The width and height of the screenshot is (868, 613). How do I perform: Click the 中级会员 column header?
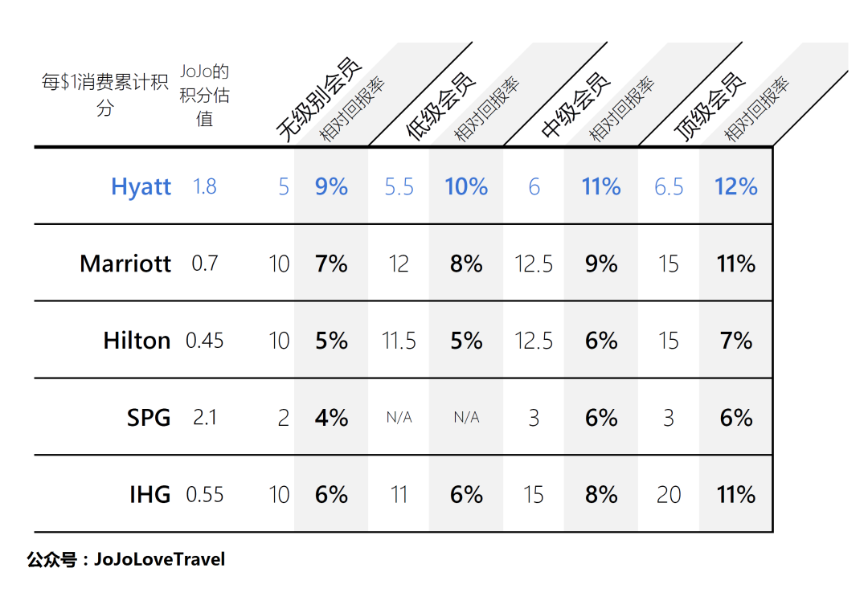(x=575, y=106)
